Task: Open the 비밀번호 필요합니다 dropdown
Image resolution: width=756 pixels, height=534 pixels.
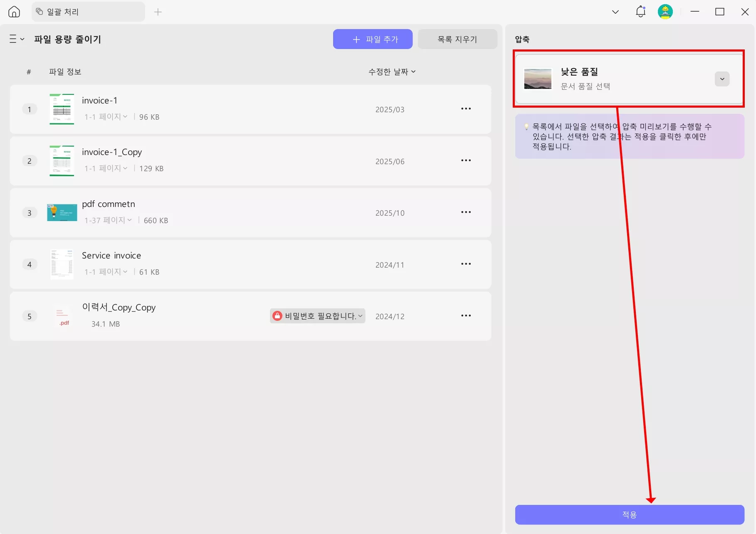Action: (318, 316)
